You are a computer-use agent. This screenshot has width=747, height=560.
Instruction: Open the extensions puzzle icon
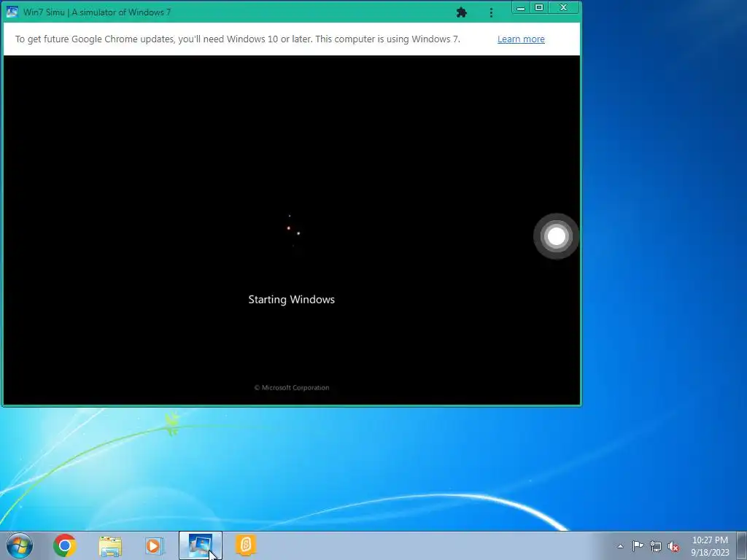click(x=461, y=12)
